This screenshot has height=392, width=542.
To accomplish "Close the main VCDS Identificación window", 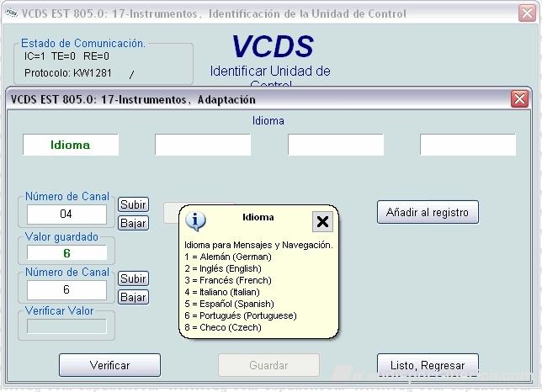I will (x=527, y=13).
